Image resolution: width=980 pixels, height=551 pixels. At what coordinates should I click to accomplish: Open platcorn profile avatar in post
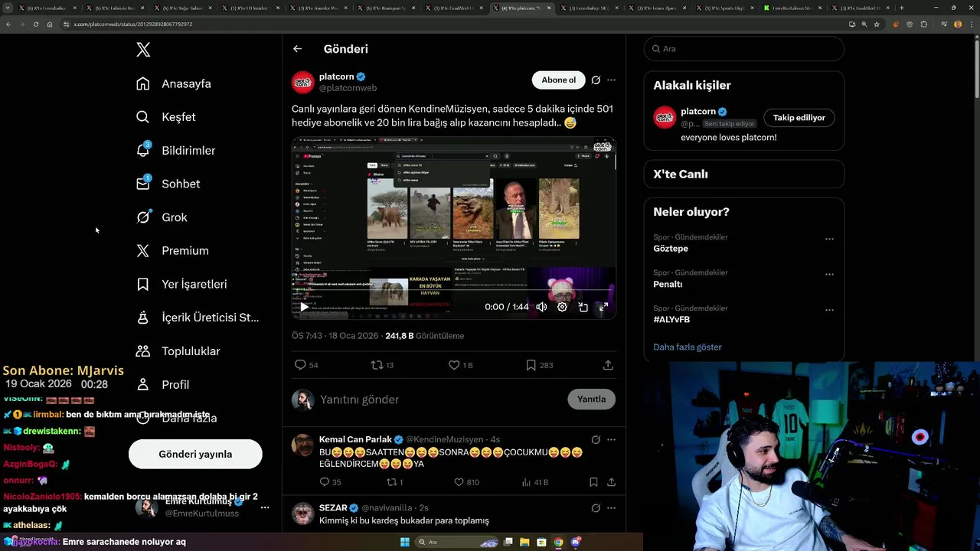303,82
